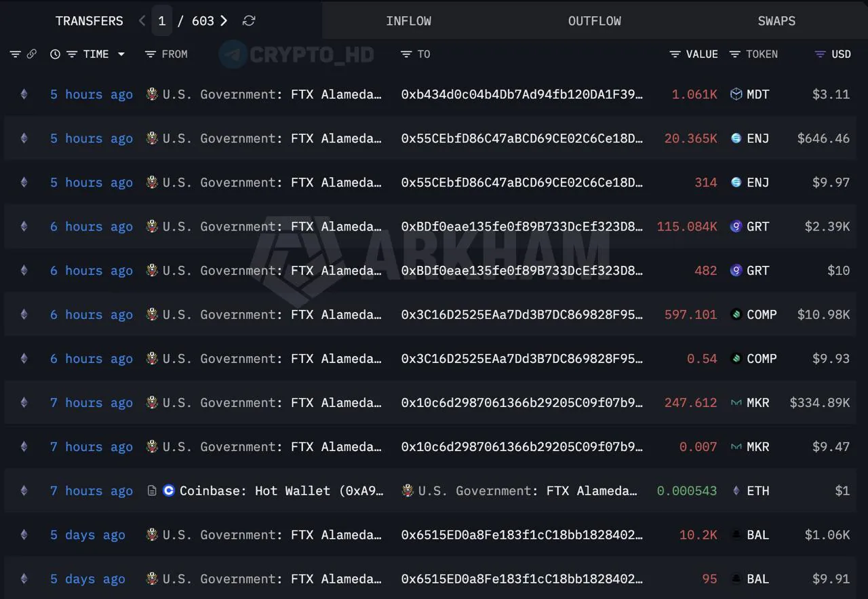Click the MDT token icon
Image resolution: width=868 pixels, height=599 pixels.
click(x=736, y=94)
